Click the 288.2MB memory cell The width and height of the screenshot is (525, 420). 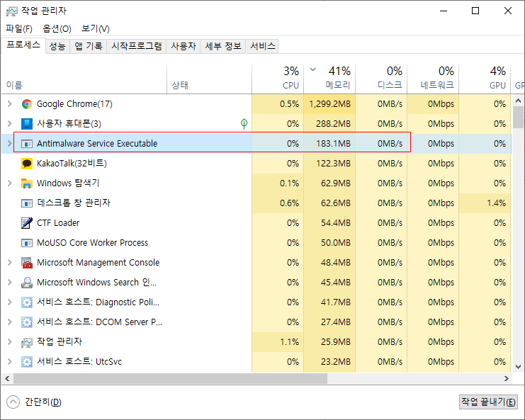pyautogui.click(x=329, y=124)
